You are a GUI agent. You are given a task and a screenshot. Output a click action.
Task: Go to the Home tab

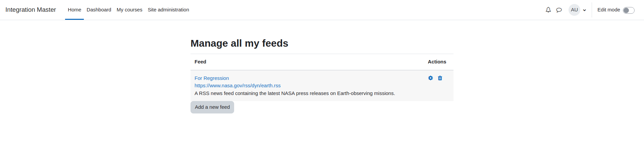pyautogui.click(x=74, y=10)
